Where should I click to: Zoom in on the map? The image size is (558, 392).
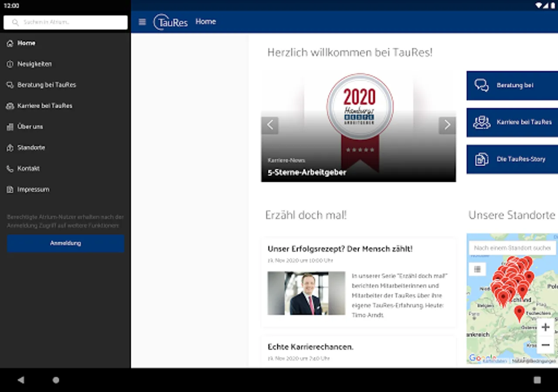pos(545,327)
